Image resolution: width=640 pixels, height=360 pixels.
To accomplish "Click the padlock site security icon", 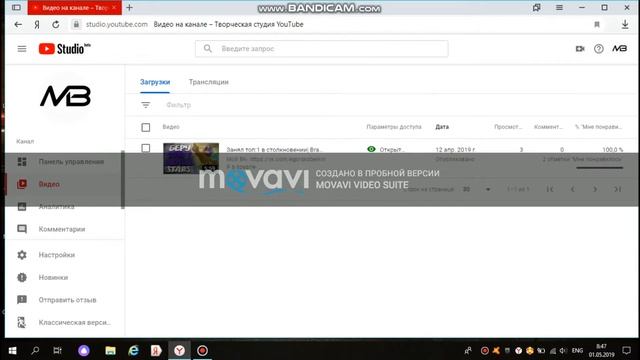I will tap(76, 24).
